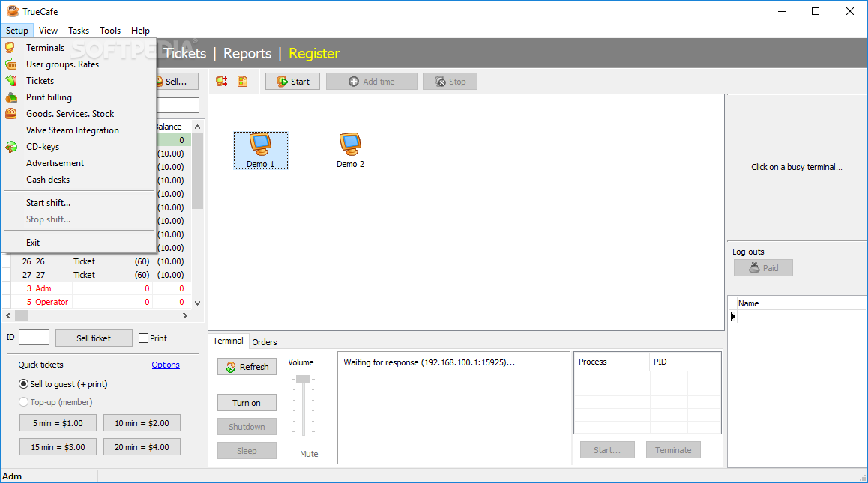Select Cash desks menu entry
Screen dimensions: 868x483
[x=79, y=180]
